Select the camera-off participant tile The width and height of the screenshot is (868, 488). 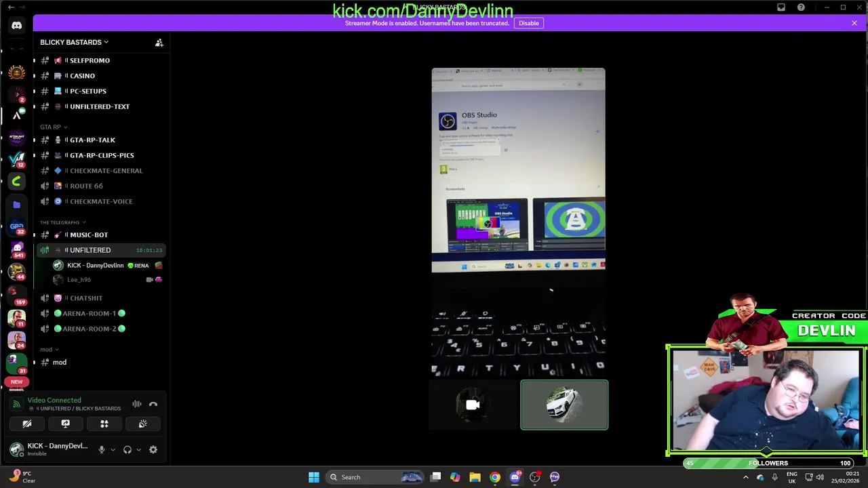tap(473, 405)
